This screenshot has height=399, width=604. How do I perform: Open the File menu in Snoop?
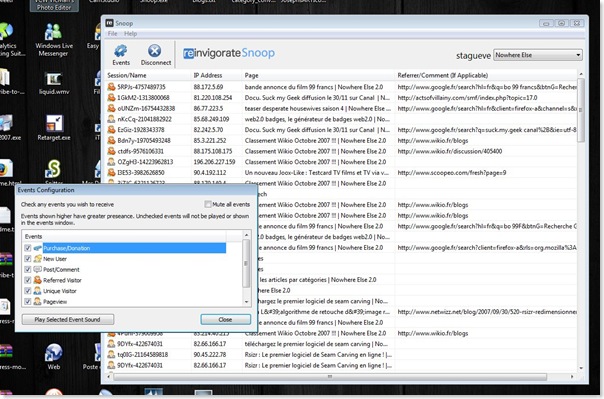tap(112, 34)
